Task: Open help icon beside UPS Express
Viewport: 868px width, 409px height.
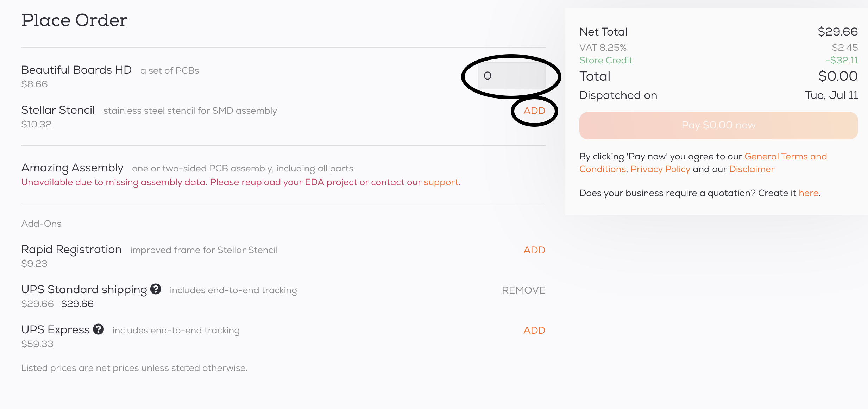Action: tap(99, 329)
